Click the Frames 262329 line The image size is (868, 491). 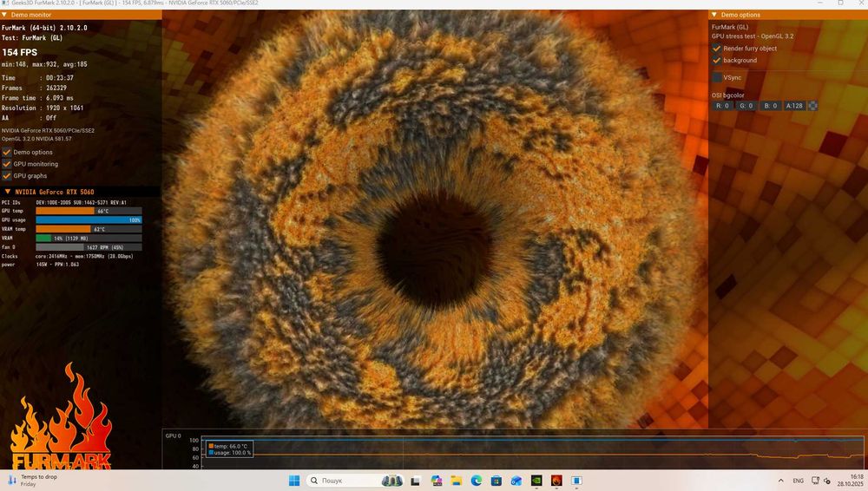pyautogui.click(x=35, y=88)
